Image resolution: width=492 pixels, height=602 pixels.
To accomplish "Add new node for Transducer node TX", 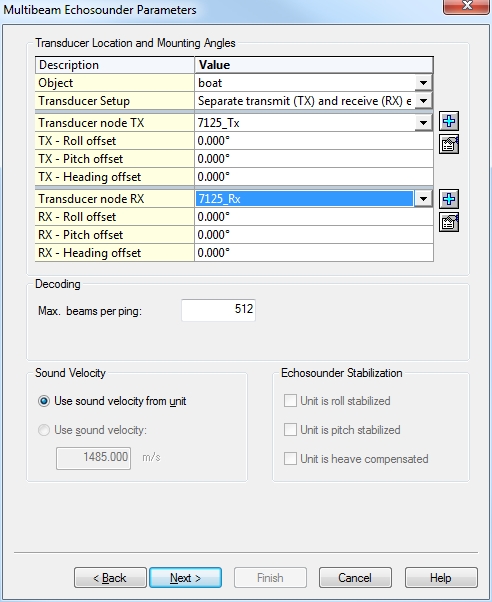I will coord(449,122).
